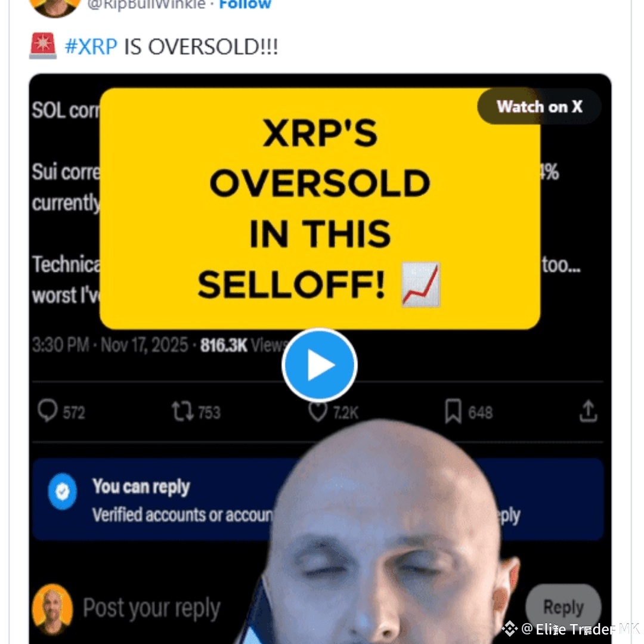Screen dimensions: 644x644
Task: Click the 816.3K Views count
Action: pyautogui.click(x=244, y=345)
